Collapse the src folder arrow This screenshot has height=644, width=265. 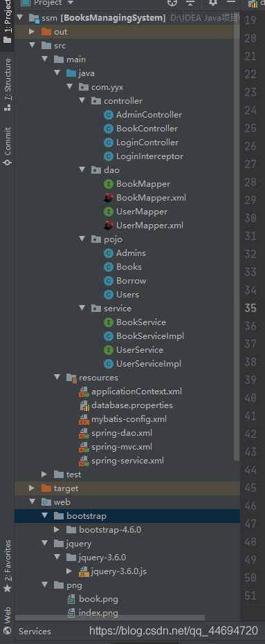click(32, 46)
